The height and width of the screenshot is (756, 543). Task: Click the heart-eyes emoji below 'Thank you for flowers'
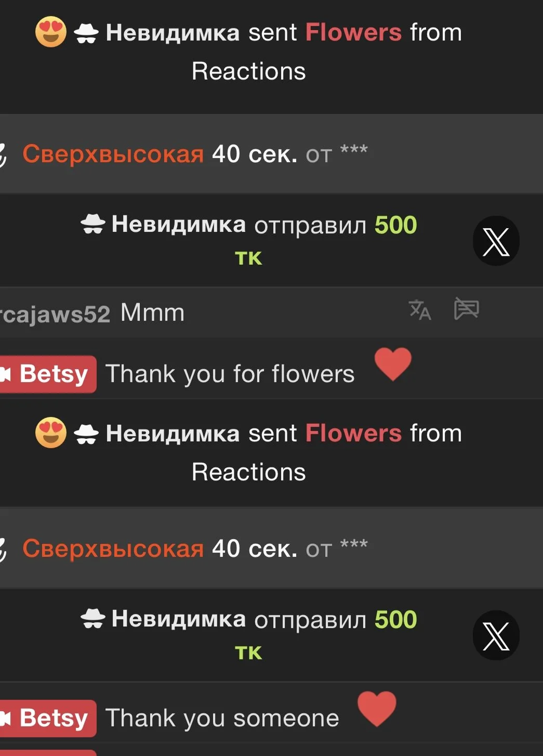tap(51, 433)
